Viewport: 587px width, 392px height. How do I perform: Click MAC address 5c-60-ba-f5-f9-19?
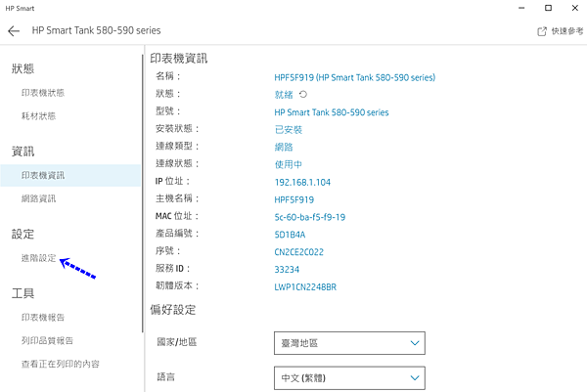[309, 217]
